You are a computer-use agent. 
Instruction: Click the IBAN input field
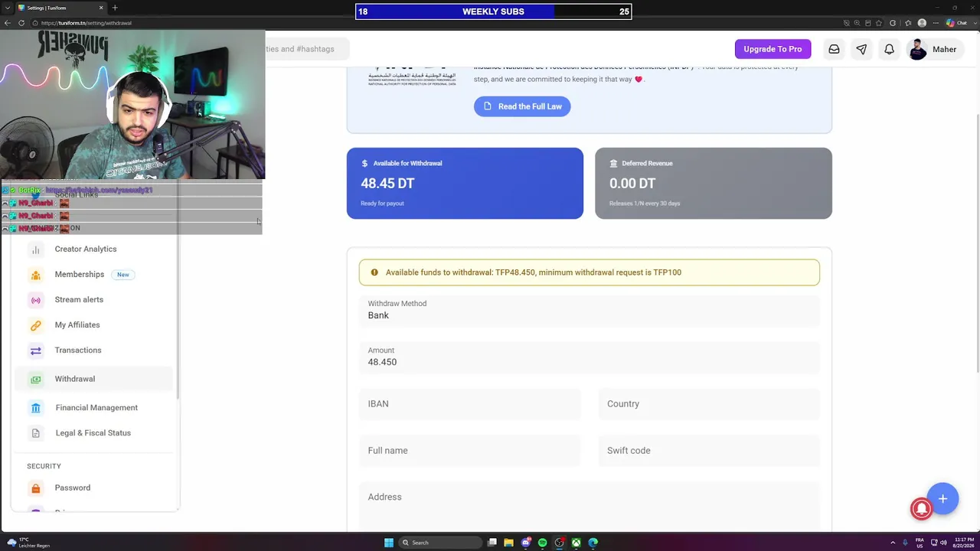click(470, 404)
